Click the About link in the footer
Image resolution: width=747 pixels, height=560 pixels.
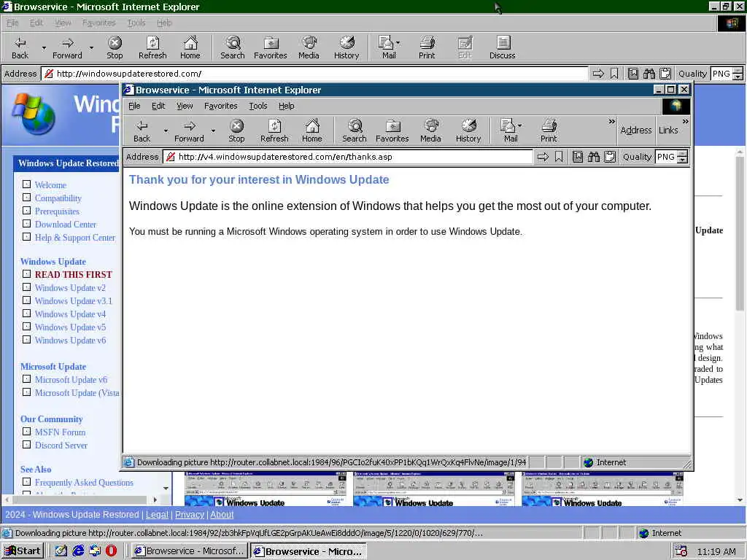(x=222, y=514)
